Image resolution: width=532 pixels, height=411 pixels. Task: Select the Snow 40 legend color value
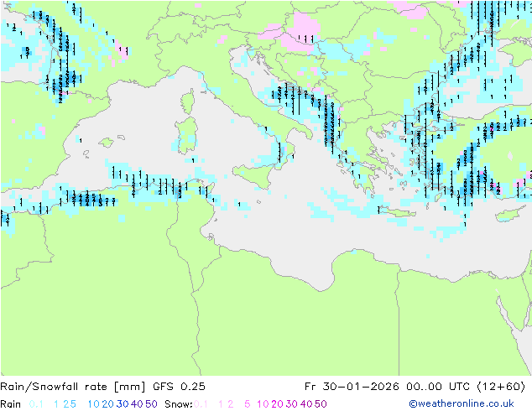coord(306,404)
